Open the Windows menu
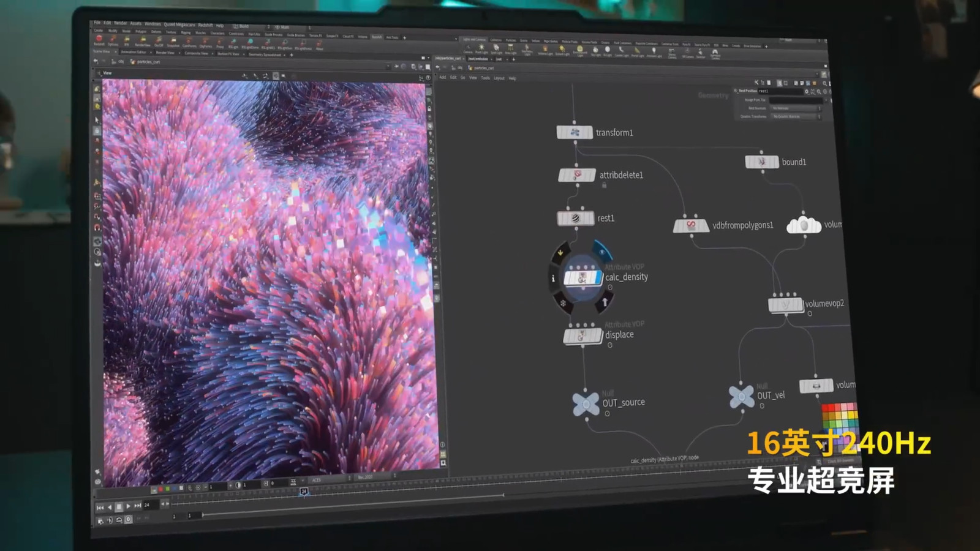This screenshot has height=551, width=980. click(x=153, y=24)
